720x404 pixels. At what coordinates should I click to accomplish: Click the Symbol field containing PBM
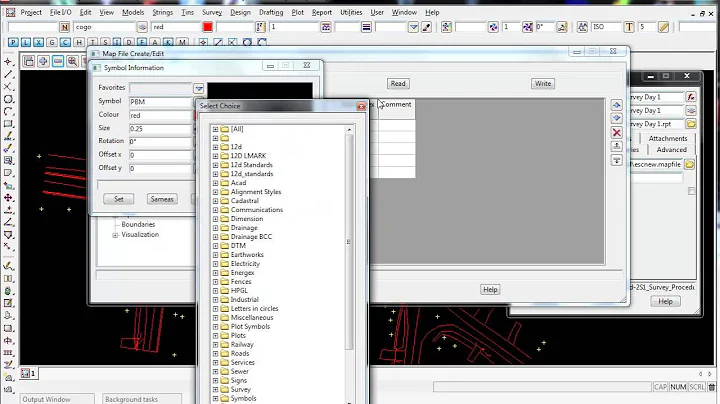click(x=161, y=101)
